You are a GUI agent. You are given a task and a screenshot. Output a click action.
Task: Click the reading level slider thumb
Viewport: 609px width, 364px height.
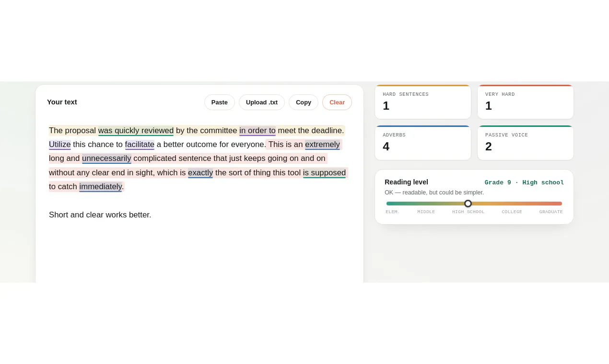pos(468,204)
